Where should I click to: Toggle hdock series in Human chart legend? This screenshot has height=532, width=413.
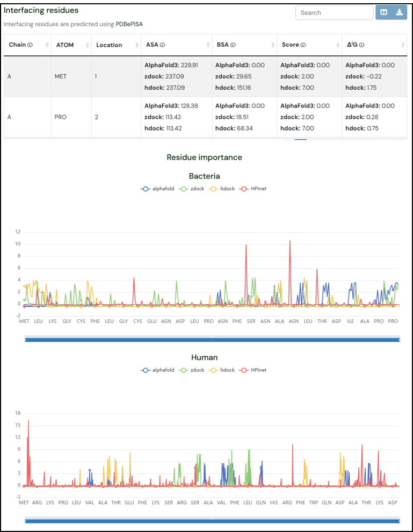[223, 370]
